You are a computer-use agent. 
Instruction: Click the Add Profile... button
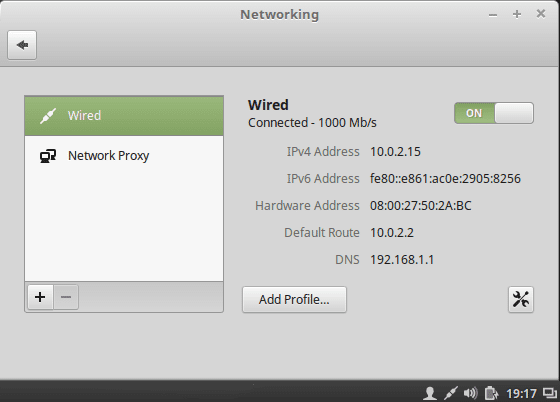[x=294, y=300]
